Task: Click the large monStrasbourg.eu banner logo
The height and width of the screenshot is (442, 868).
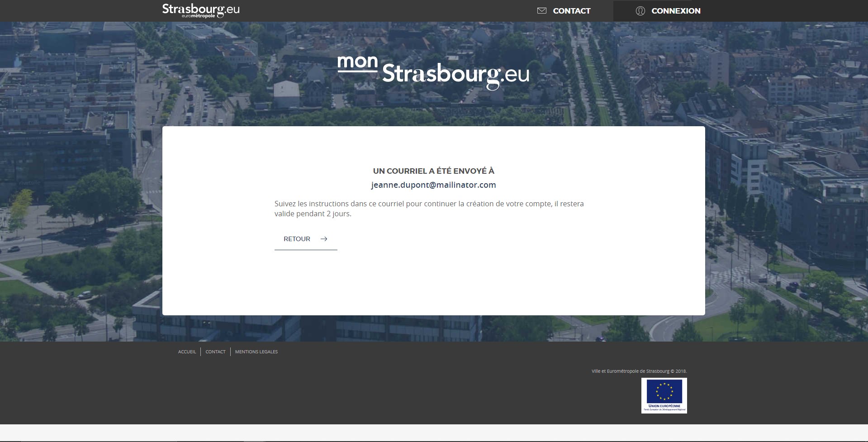Action: 433,72
